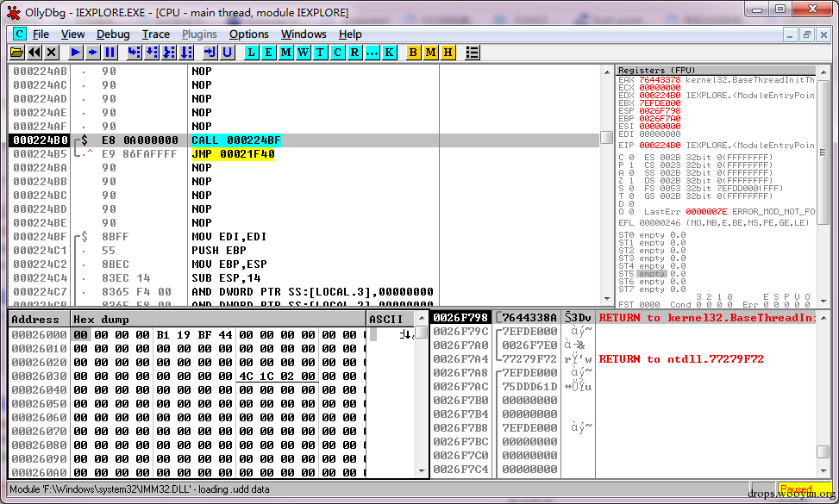Click the Step into toolbar icon

(135, 53)
